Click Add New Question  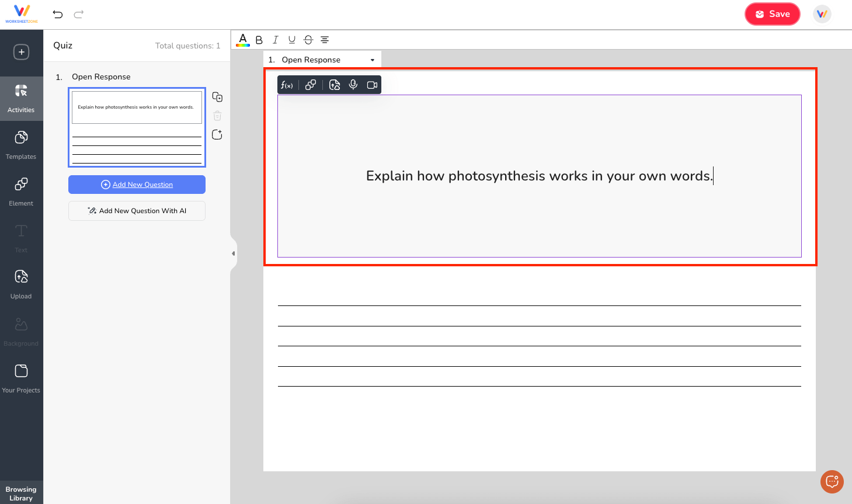[x=137, y=184]
